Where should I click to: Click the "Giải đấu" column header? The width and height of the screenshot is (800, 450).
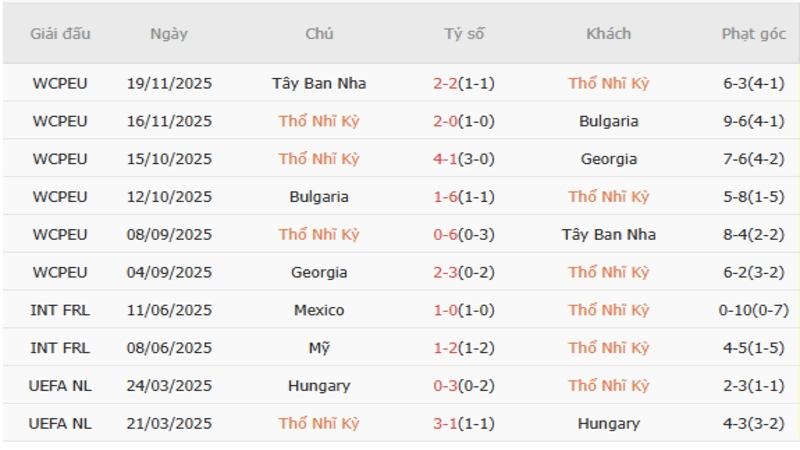click(x=60, y=33)
